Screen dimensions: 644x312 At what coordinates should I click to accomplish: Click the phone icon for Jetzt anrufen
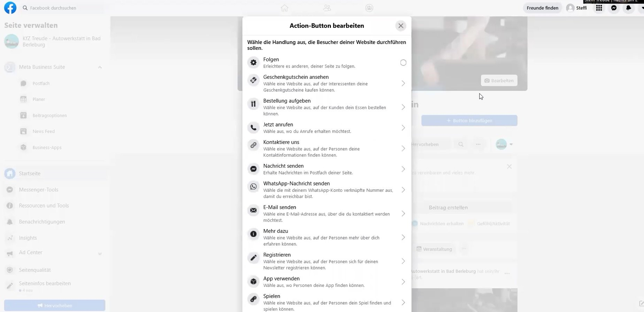tap(254, 128)
